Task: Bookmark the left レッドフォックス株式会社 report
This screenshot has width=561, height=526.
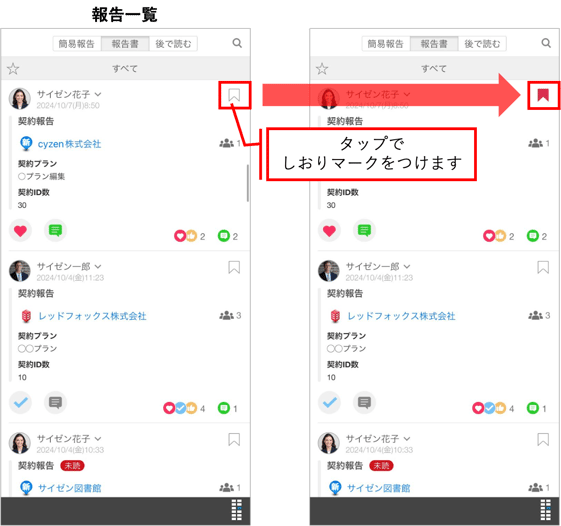Action: (234, 267)
